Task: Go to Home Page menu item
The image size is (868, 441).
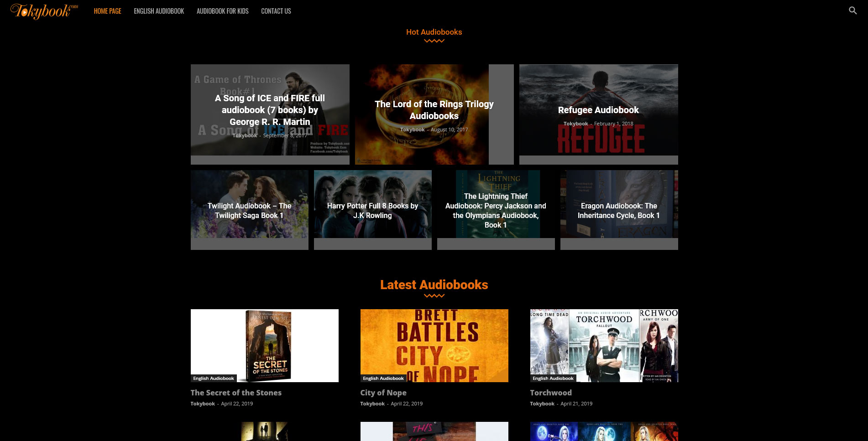Action: coord(108,11)
